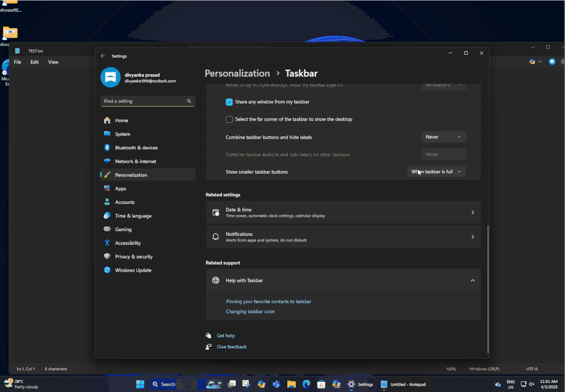Click the Give feedback icon
This screenshot has width=565, height=392.
209,347
